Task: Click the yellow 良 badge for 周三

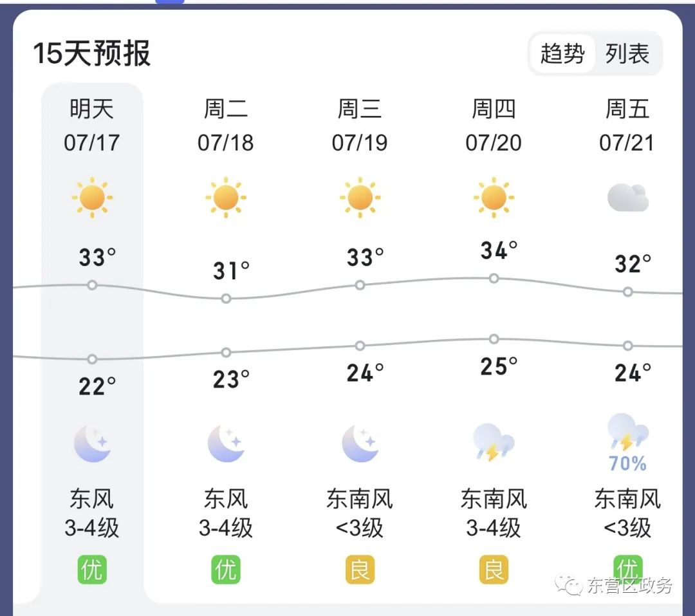Action: 360,570
